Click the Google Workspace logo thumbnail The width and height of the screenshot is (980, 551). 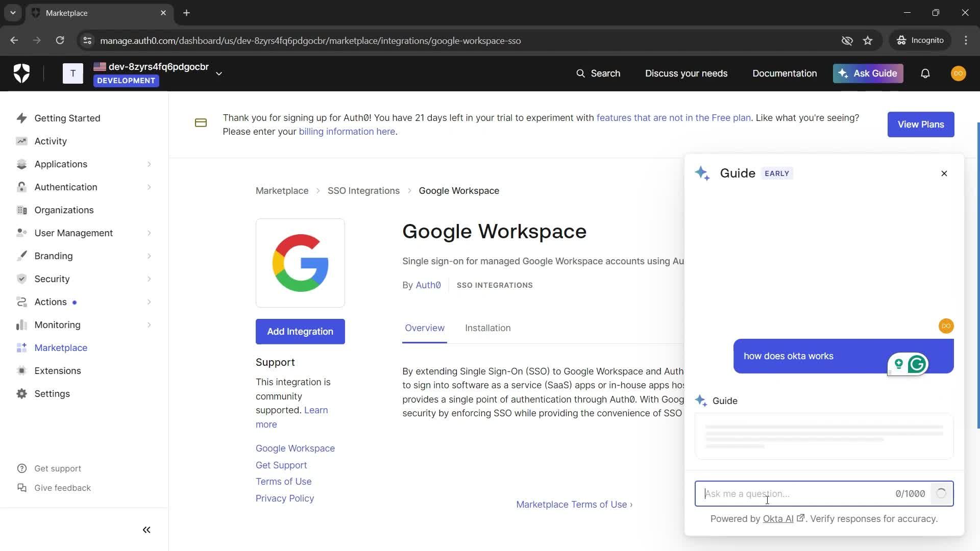click(300, 263)
